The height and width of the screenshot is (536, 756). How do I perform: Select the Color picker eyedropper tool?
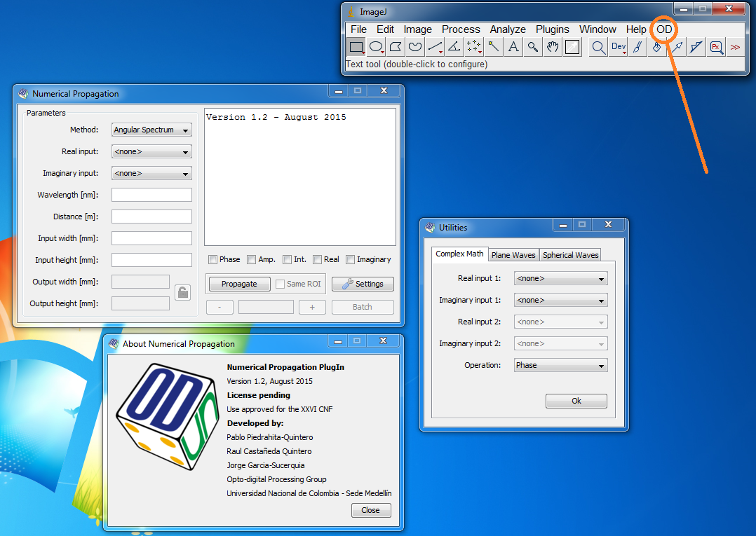point(572,47)
